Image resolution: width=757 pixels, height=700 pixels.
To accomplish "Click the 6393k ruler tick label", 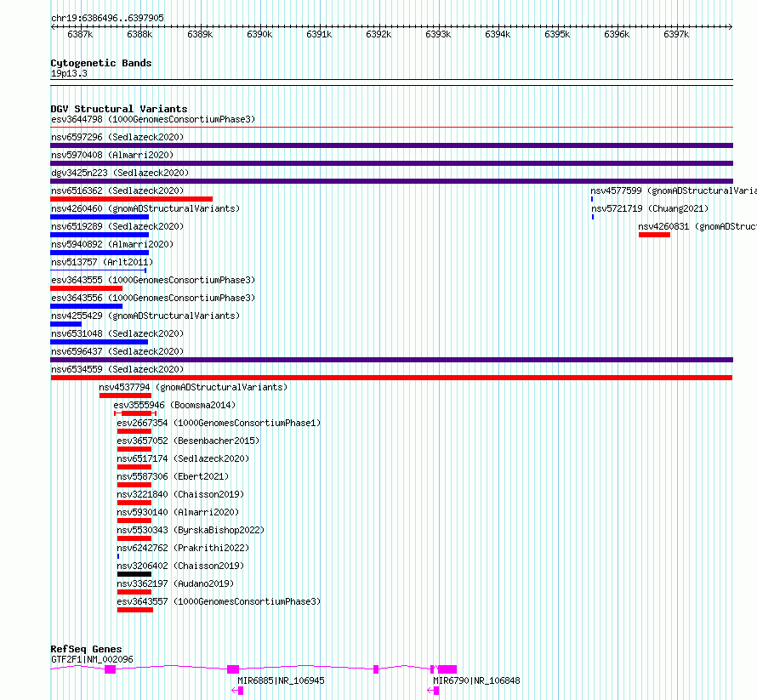I will 438,34.
